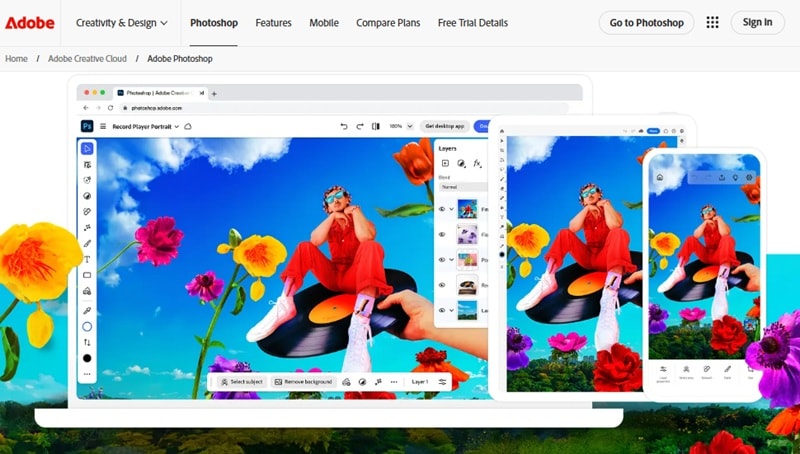Screen dimensions: 800x454
Task: Tap Layer properties on phone bottom bar
Action: click(663, 373)
